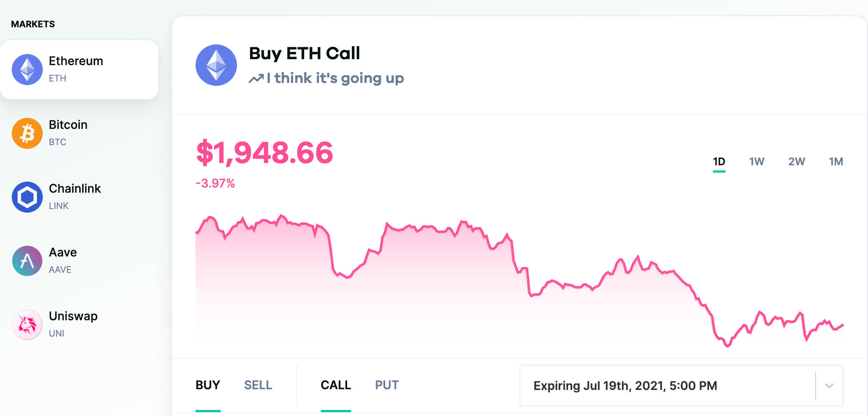Image resolution: width=868 pixels, height=416 pixels.
Task: Click the orange Bitcoin logo icon
Action: 27,133
